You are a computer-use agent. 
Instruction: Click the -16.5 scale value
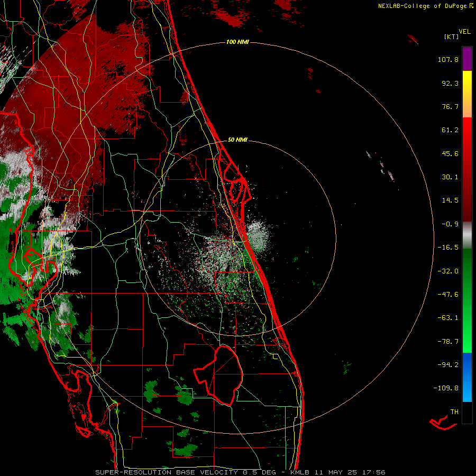pos(448,248)
